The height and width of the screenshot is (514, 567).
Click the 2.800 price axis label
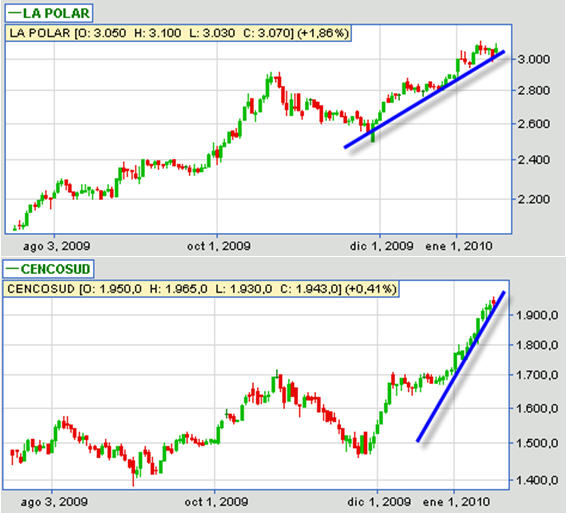pos(533,90)
